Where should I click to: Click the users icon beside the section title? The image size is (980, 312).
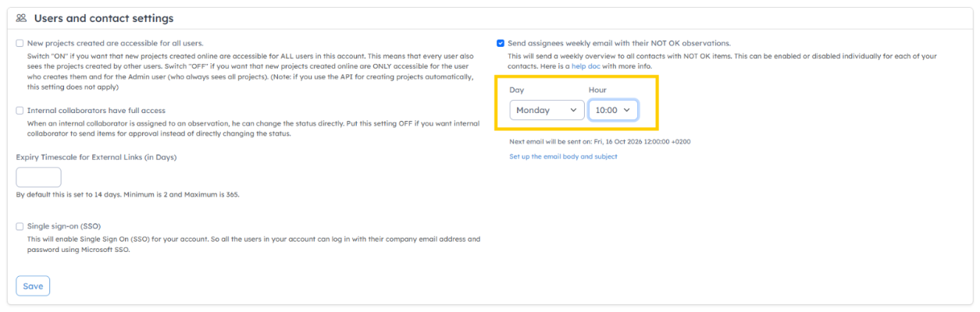point(21,18)
